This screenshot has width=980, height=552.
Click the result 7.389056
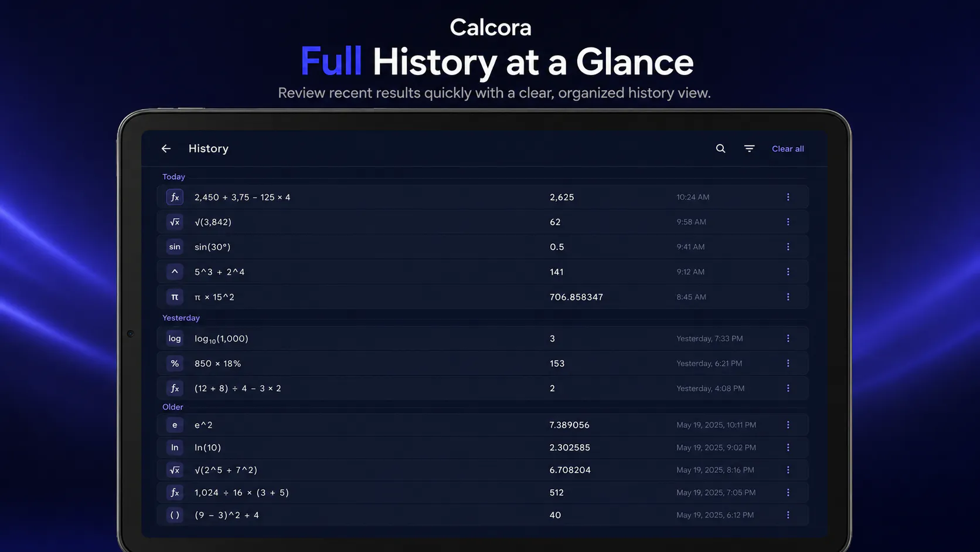point(570,425)
